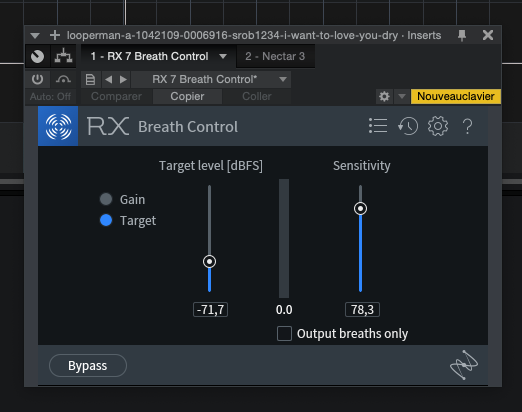Expand the RX 7 Breath Control slot dropdown
The height and width of the screenshot is (412, 522).
[223, 56]
